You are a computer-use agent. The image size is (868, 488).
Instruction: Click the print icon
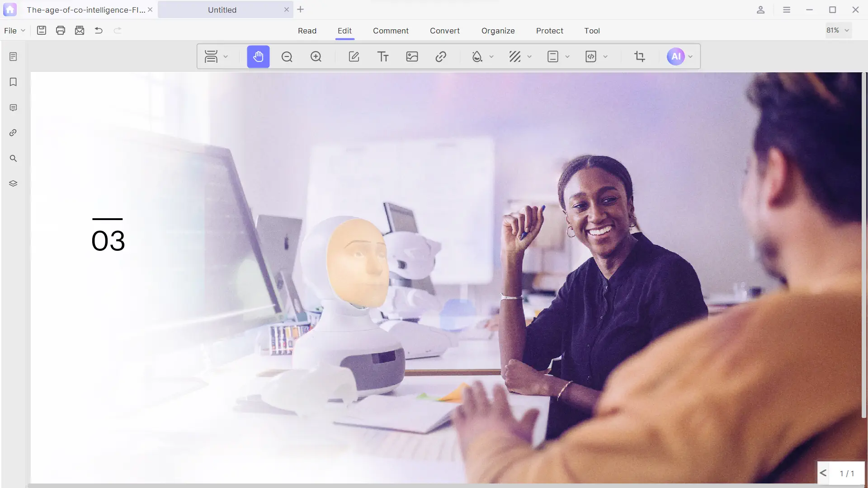pos(61,30)
